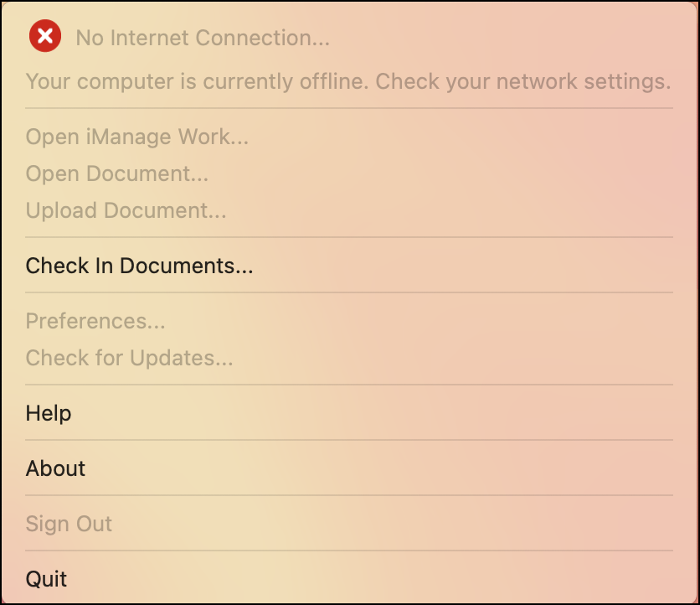700x605 pixels.
Task: Open application preferences
Action: (95, 321)
